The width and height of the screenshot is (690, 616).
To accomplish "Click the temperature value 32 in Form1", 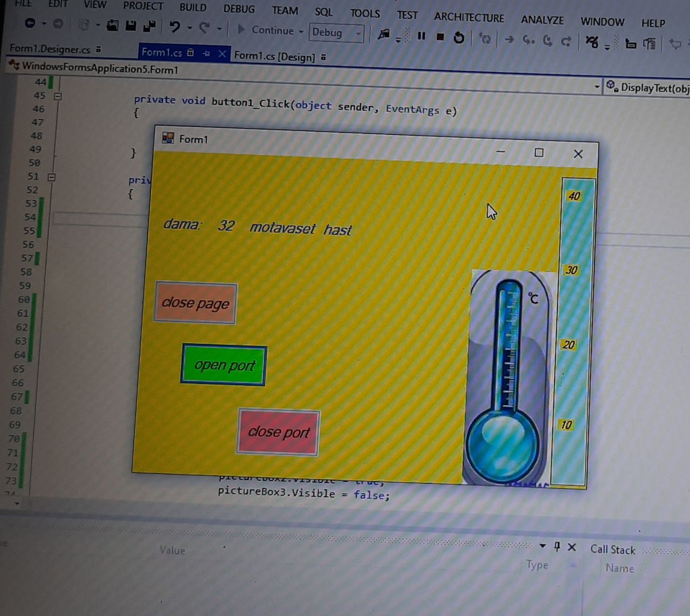I will coord(226,225).
